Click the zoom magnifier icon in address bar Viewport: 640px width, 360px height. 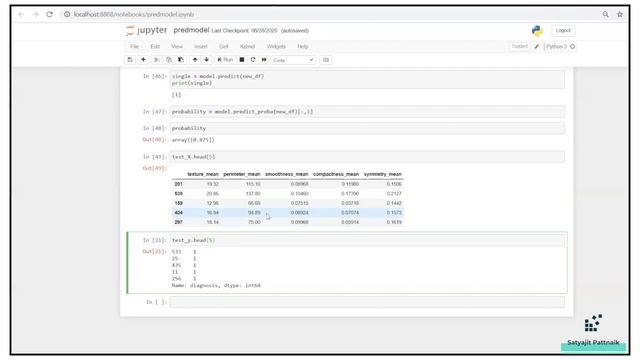pos(605,14)
